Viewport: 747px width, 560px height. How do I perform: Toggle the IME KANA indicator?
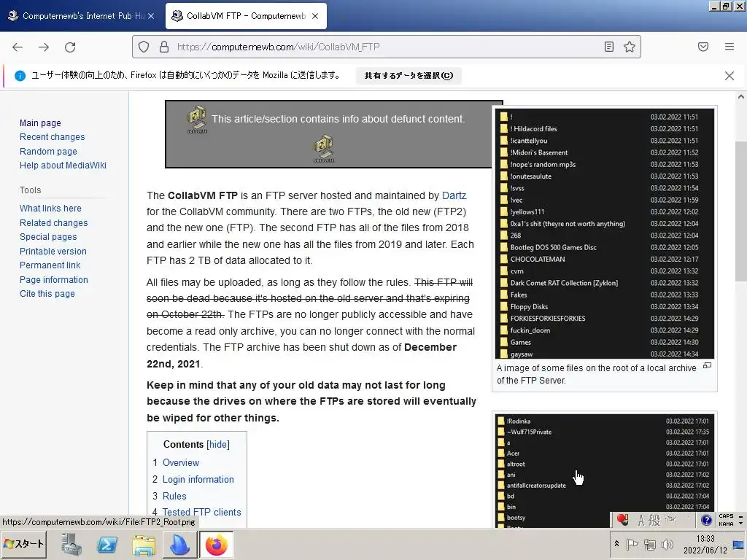726,524
